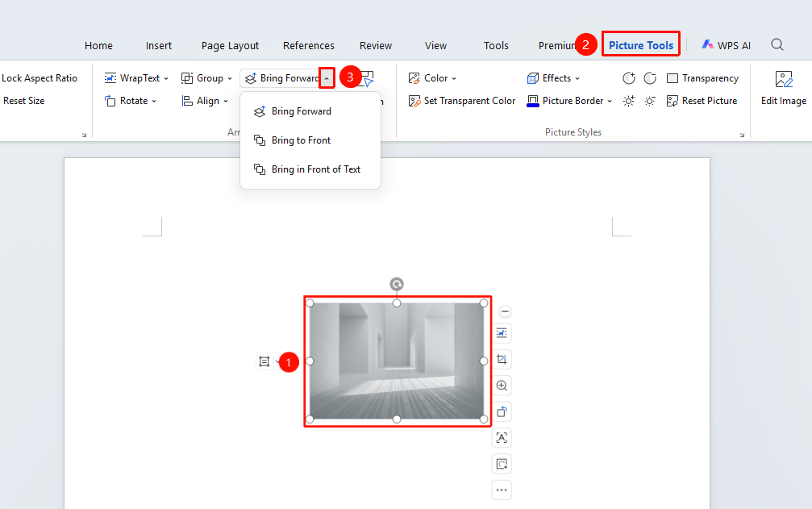
Task: Increase the picture contrast
Action: [629, 78]
